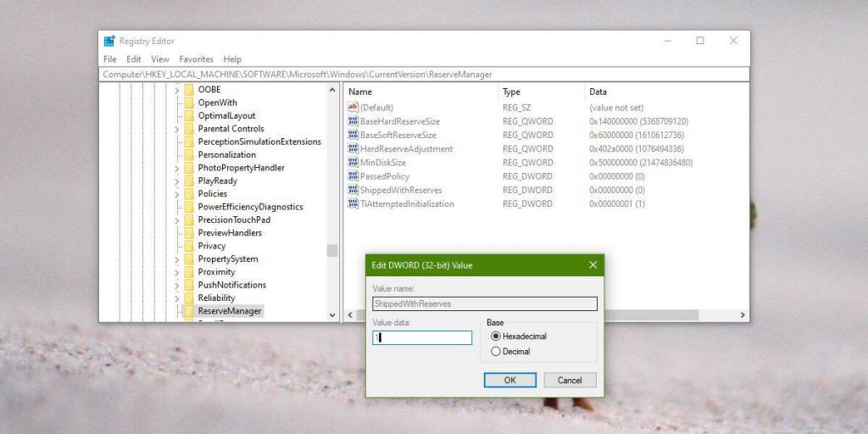Close the Edit DWORD dialog with X
Screen dimensions: 868x434
click(x=593, y=265)
